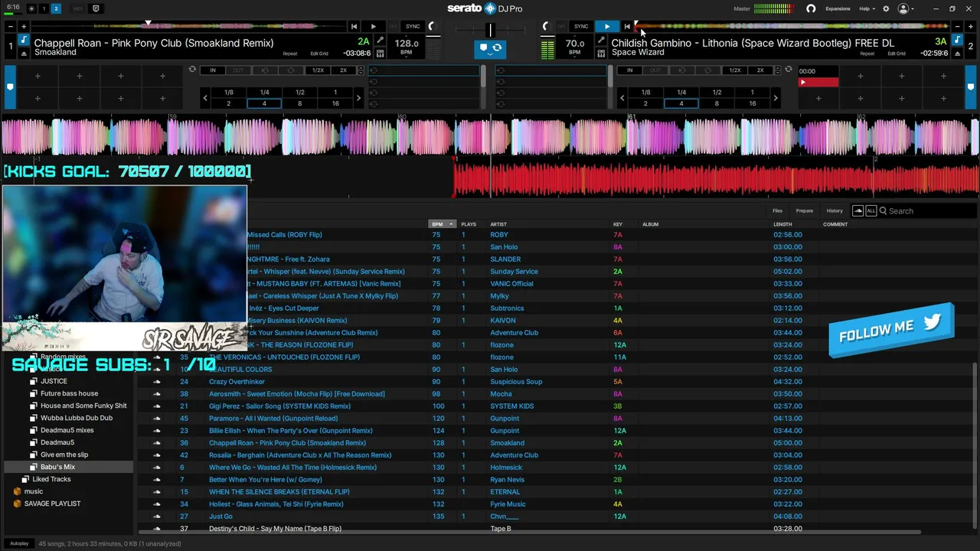This screenshot has width=980, height=551.
Task: Zoom in deck 1 overview with plus
Action: 24,26
